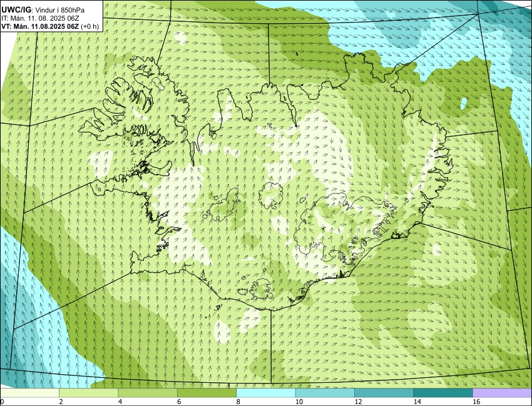Click the "VT: Mán. 11.08.2025 06Z (+0 h)" line

[50, 26]
